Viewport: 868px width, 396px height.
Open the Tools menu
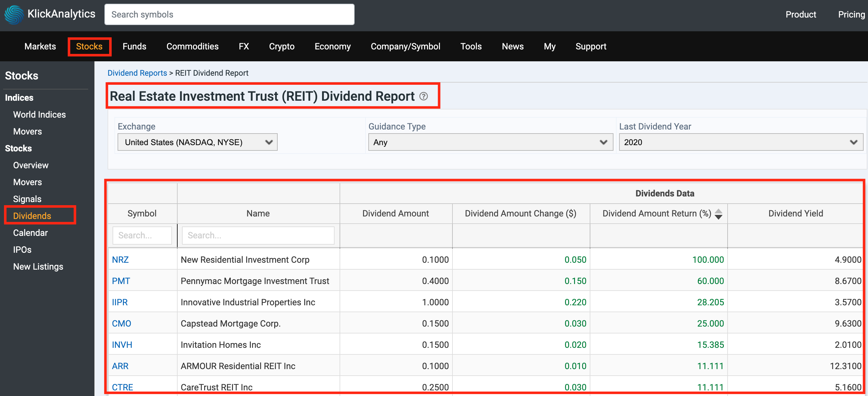click(471, 47)
